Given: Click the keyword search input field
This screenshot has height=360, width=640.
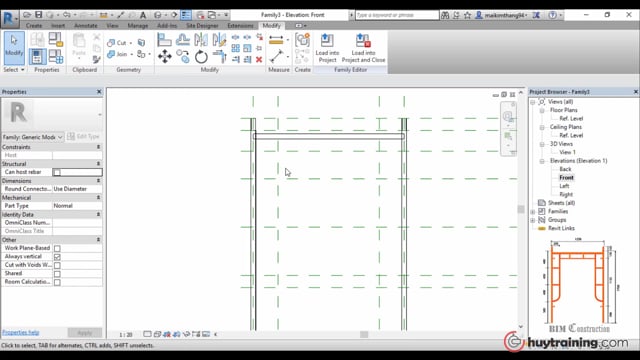Looking at the screenshot, I should [x=397, y=15].
